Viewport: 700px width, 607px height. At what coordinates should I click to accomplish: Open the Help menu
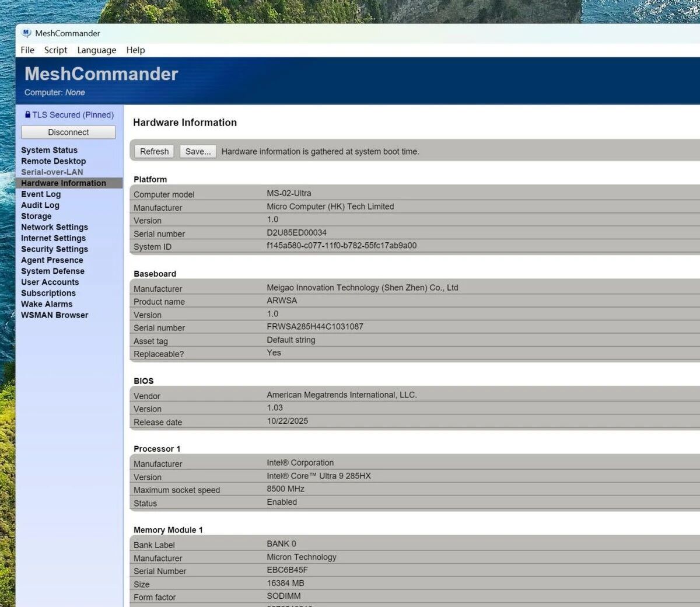(135, 50)
